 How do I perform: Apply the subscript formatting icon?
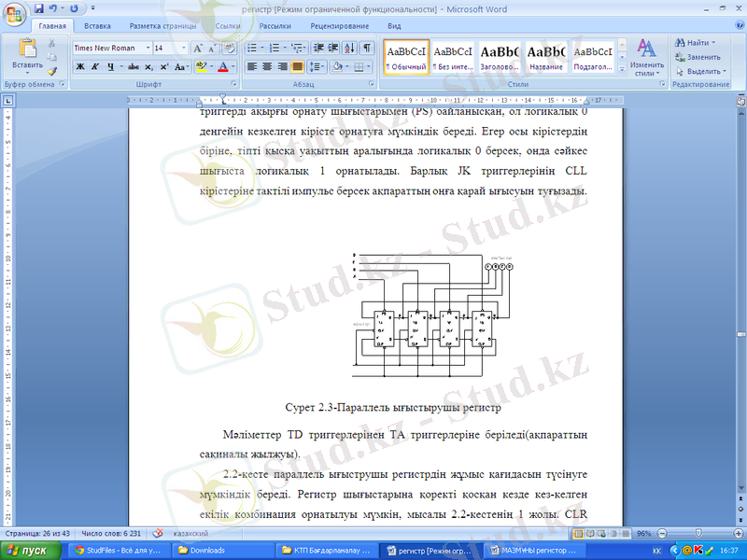point(150,67)
